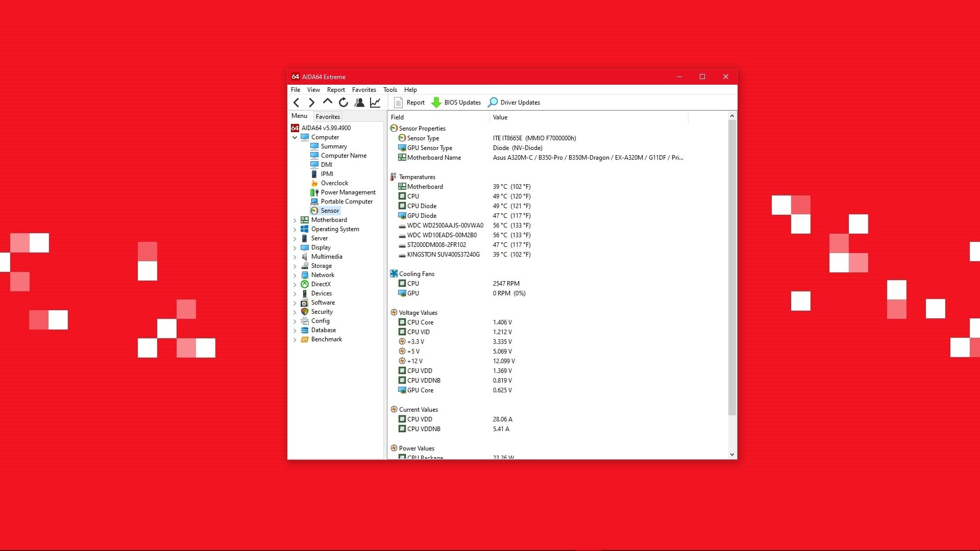980x551 pixels.
Task: Click the Field column header
Action: coord(439,117)
